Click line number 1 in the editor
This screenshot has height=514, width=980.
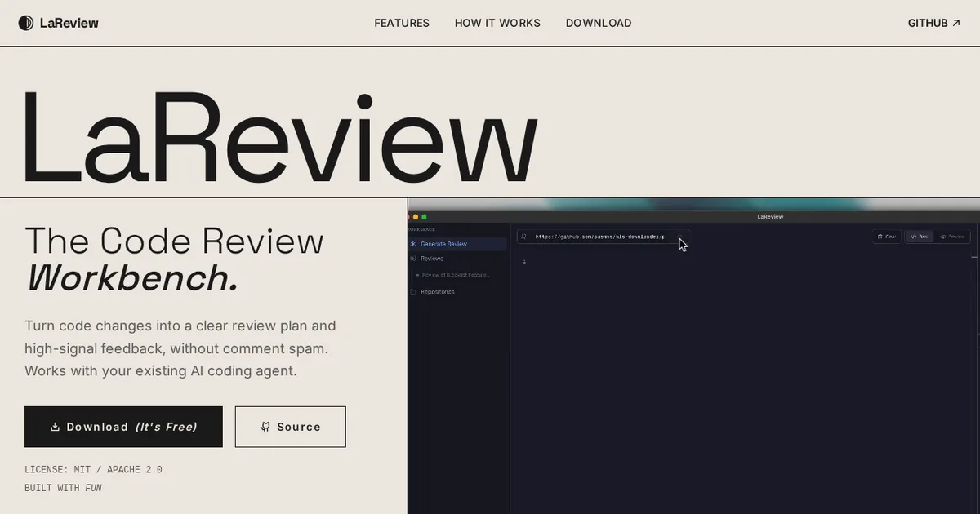click(524, 261)
